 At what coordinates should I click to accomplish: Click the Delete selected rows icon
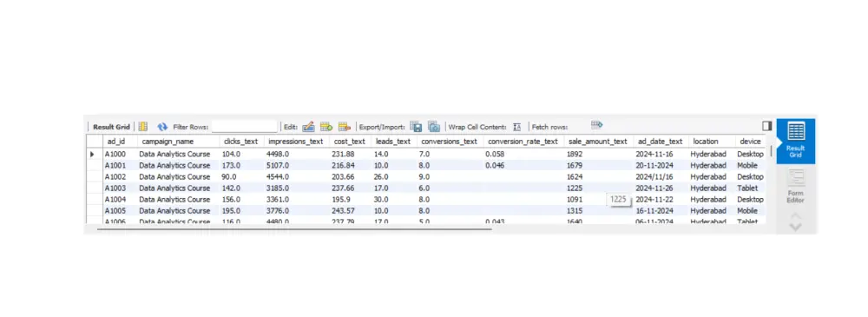pos(345,126)
